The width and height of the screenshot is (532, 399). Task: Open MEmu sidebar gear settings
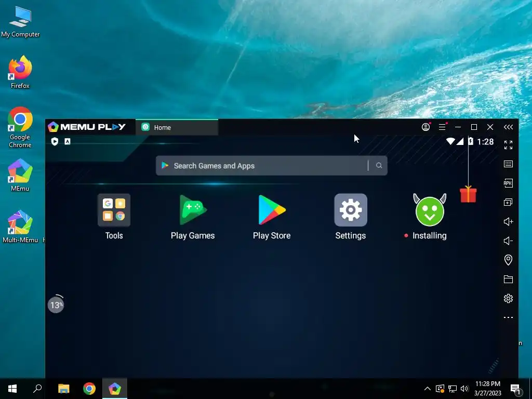508,298
